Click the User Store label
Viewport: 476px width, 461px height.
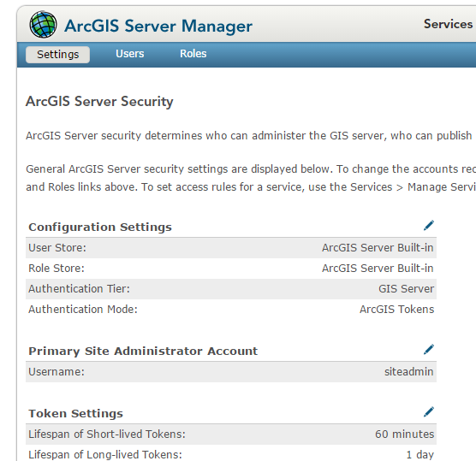(57, 248)
